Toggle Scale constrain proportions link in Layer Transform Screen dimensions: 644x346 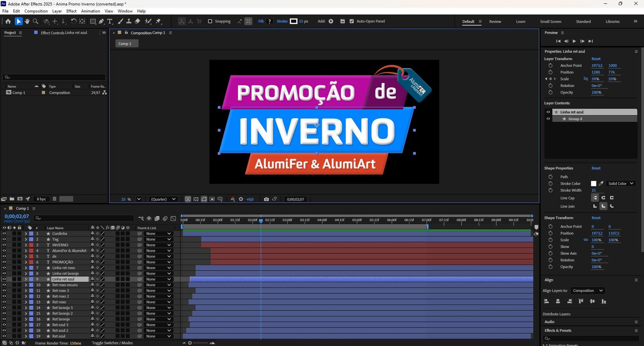coord(586,79)
